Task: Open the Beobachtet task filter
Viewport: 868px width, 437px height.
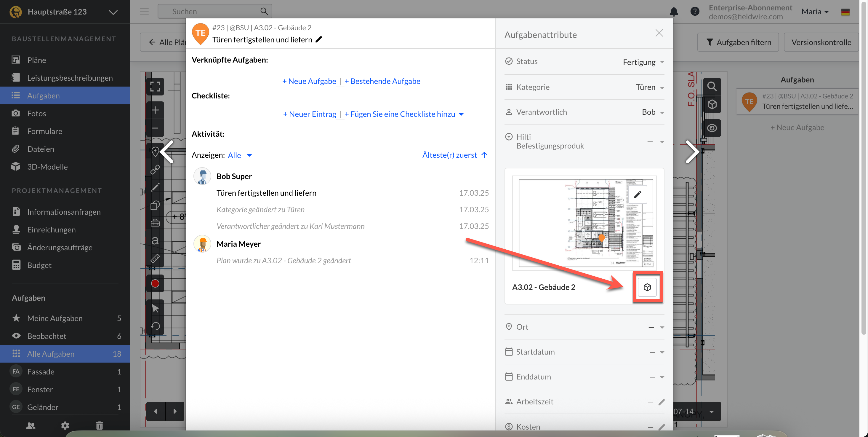Action: click(47, 336)
